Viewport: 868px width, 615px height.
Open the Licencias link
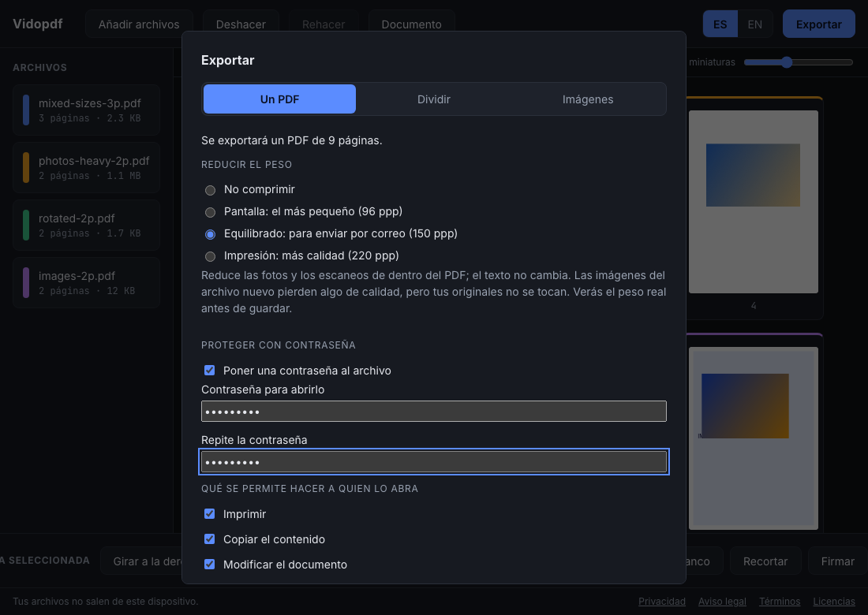coord(834,601)
